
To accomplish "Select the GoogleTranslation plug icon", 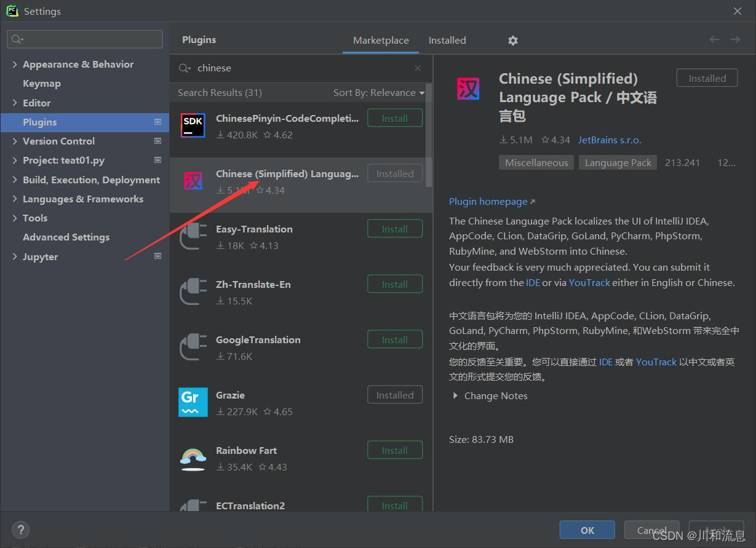I will coord(193,347).
